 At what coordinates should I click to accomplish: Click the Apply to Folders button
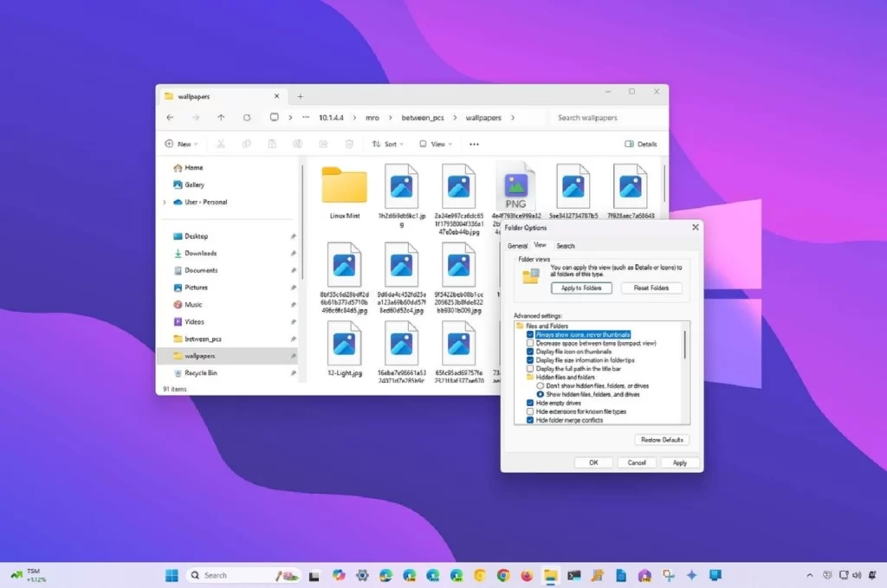click(x=581, y=288)
